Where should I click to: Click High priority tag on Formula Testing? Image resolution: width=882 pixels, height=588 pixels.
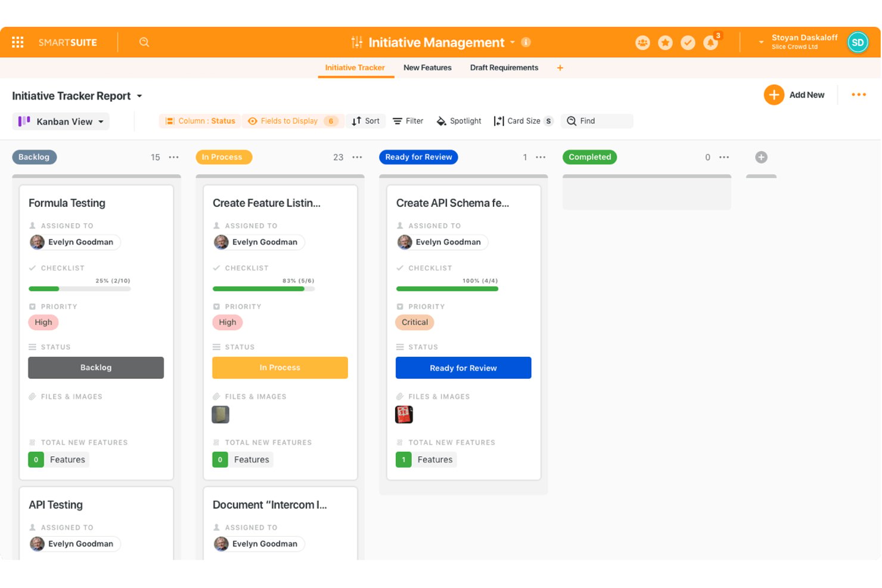pyautogui.click(x=44, y=322)
